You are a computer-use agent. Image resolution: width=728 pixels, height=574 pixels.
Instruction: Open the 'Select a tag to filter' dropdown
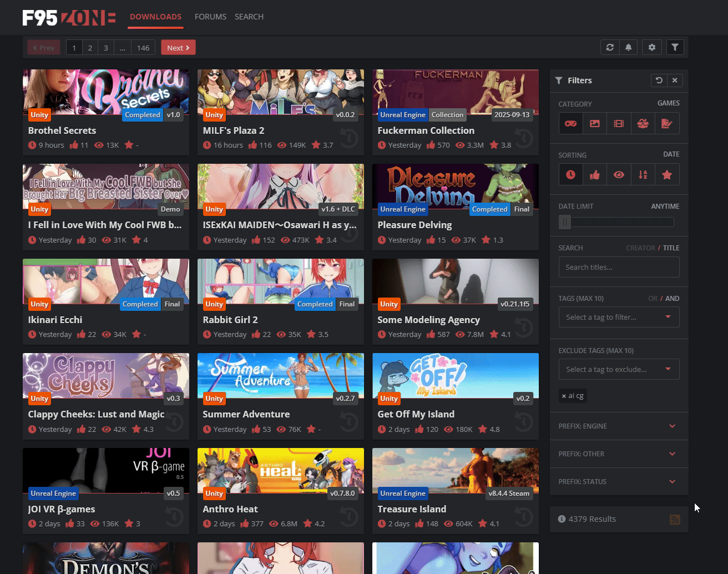[x=619, y=318]
